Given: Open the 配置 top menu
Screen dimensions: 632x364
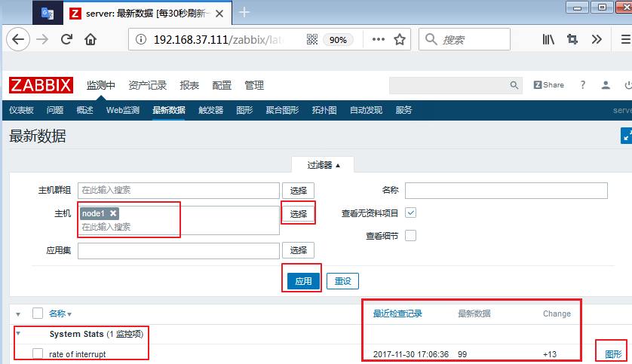Looking at the screenshot, I should point(222,85).
